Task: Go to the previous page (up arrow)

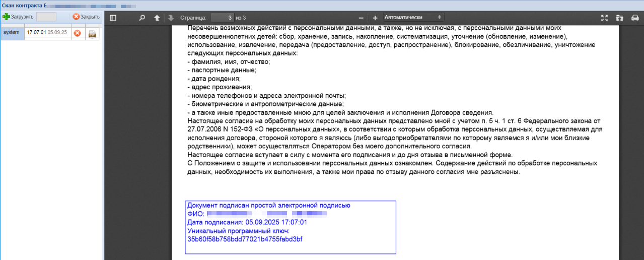Action: [x=157, y=18]
